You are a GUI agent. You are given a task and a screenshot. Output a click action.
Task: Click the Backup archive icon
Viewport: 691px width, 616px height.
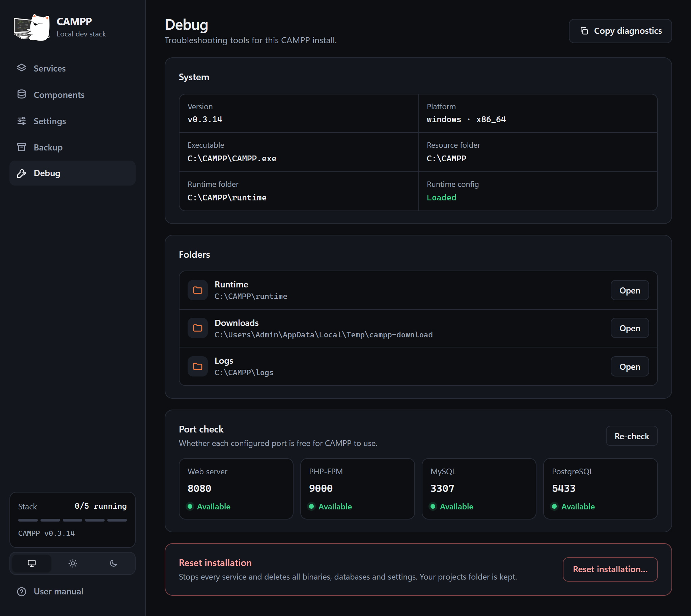click(x=22, y=147)
